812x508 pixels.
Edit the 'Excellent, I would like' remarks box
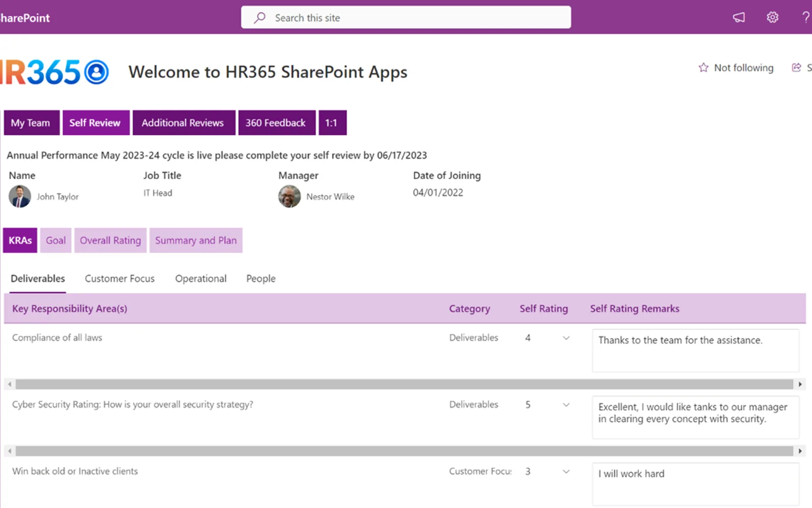pyautogui.click(x=695, y=418)
